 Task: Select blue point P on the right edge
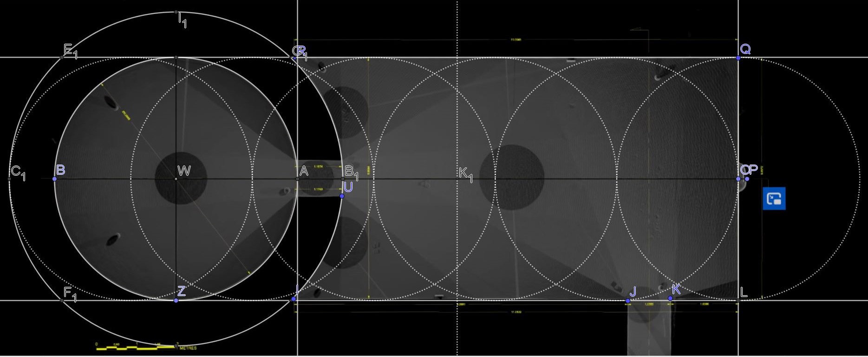[x=747, y=179]
